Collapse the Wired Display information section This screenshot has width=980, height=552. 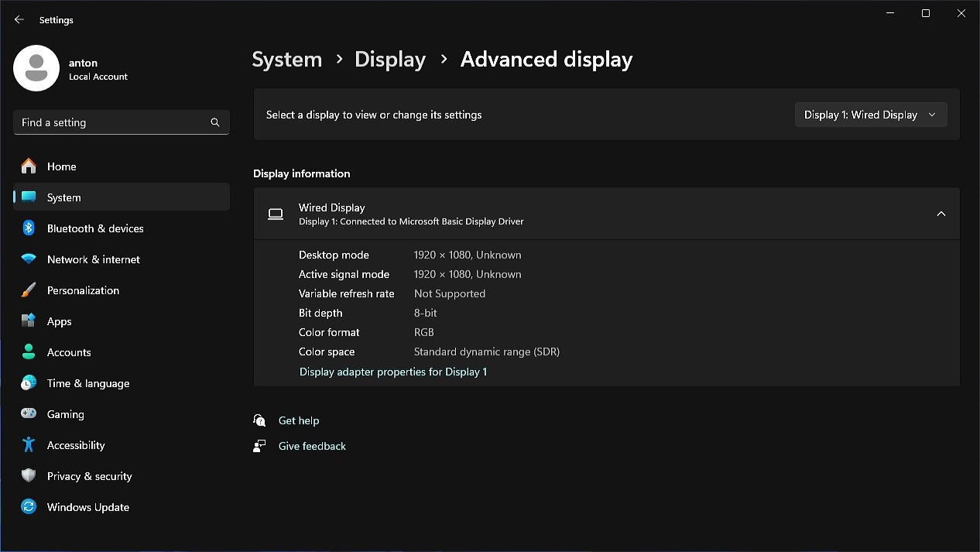tap(941, 214)
